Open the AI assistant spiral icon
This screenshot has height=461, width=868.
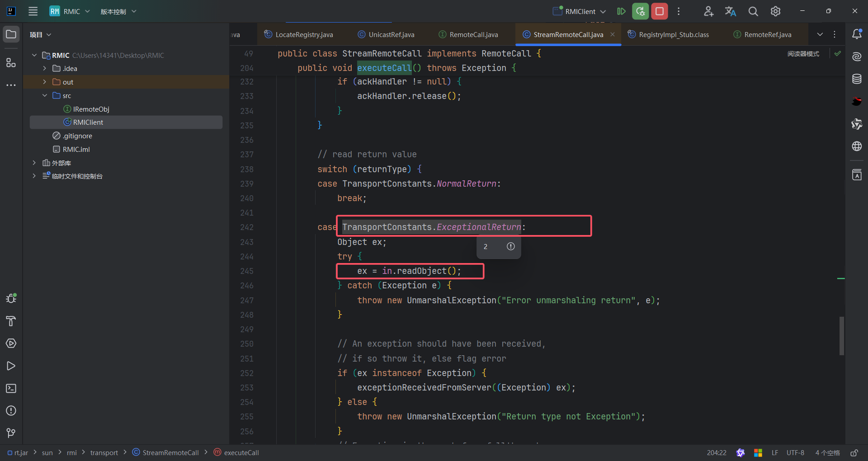[857, 56]
